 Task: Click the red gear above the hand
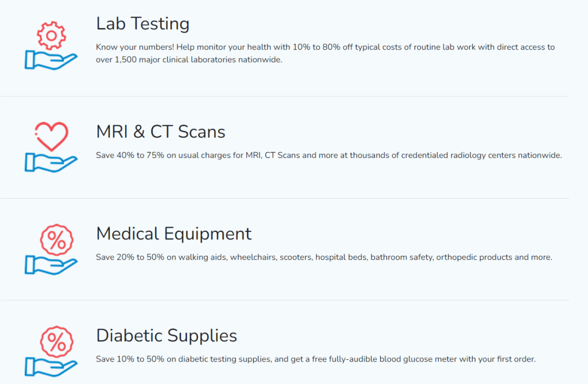click(x=51, y=36)
